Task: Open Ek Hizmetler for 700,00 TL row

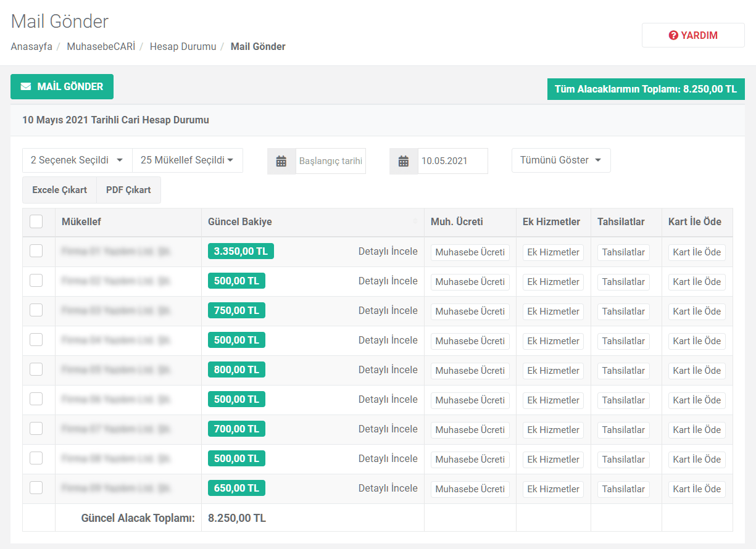Action: (x=554, y=430)
